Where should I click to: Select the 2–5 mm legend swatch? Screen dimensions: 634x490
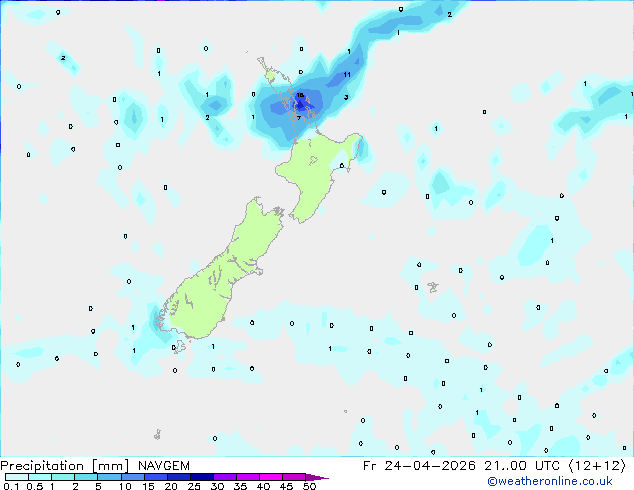click(x=86, y=477)
